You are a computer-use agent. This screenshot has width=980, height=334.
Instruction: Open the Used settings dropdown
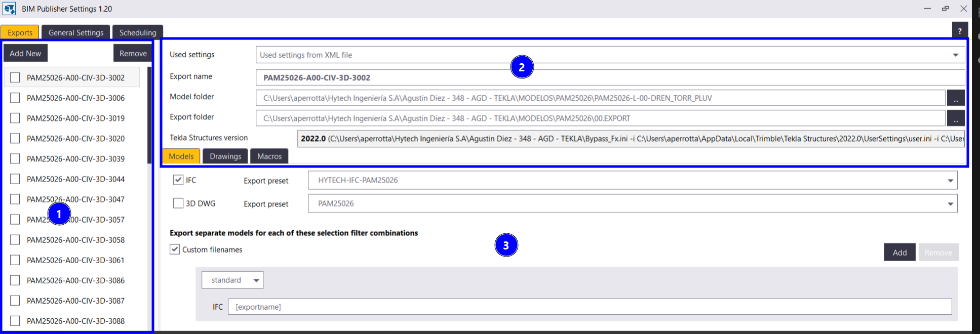610,55
